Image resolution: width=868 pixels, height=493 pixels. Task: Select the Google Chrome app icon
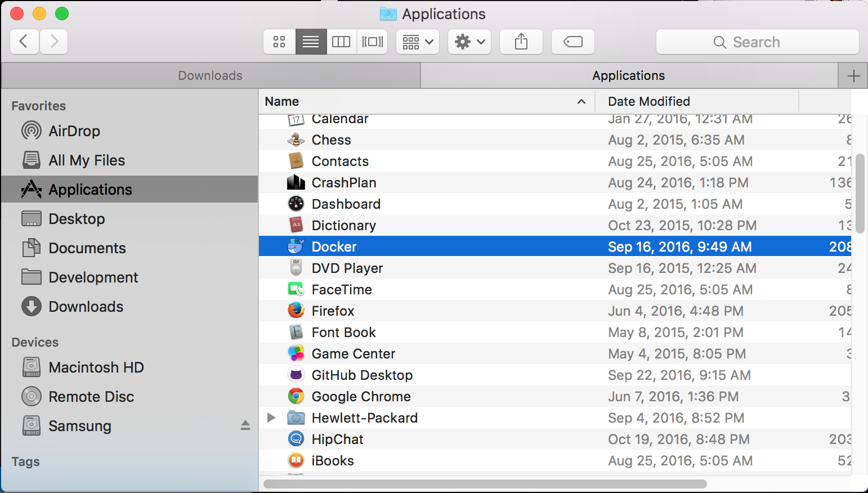(x=296, y=396)
